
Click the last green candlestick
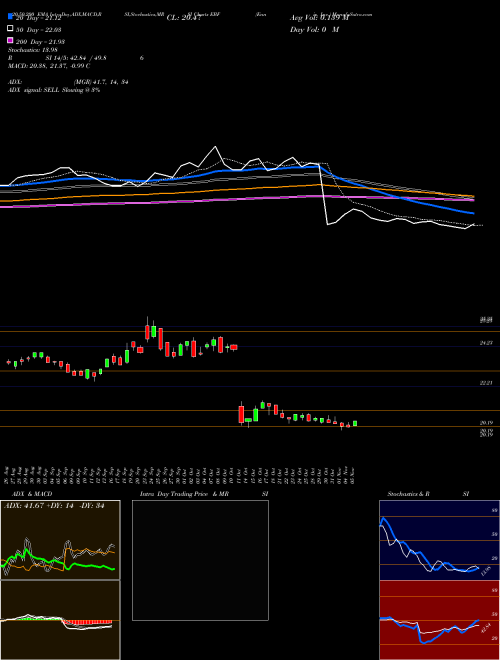tap(355, 423)
